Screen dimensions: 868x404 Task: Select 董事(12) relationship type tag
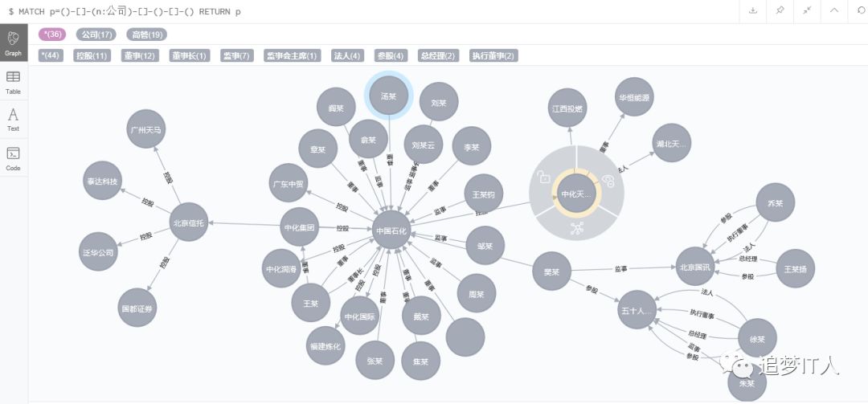[x=139, y=55]
